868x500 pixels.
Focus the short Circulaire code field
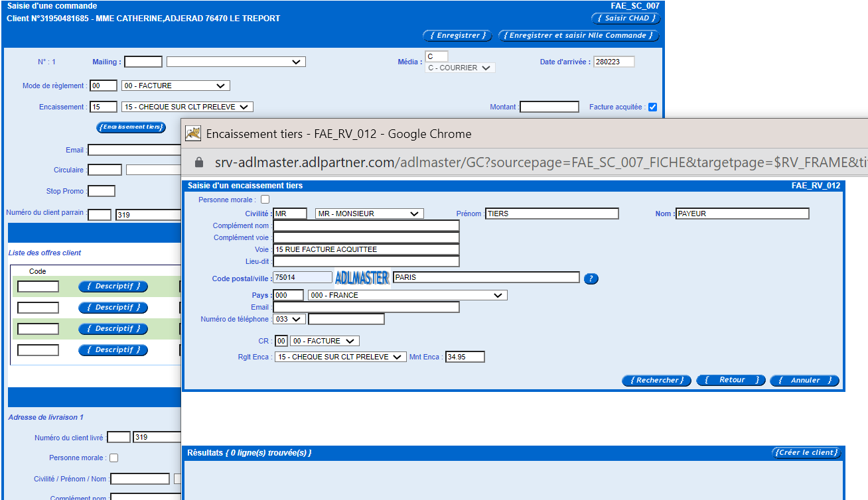tap(105, 170)
